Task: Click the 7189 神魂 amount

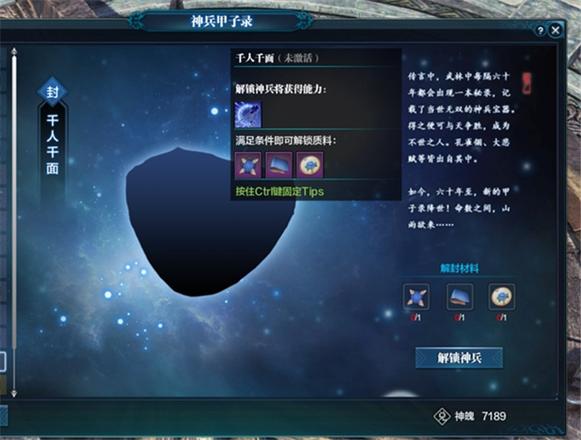Action: click(x=494, y=416)
